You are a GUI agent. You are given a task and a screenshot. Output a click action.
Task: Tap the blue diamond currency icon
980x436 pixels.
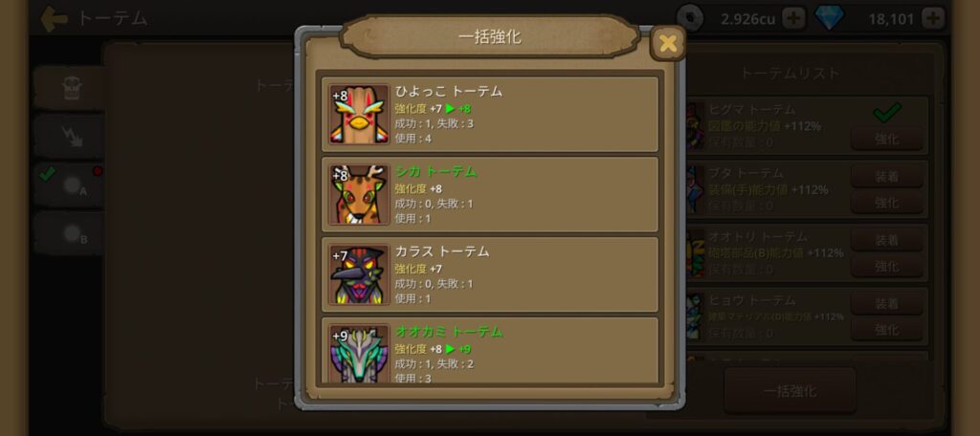pos(830,18)
